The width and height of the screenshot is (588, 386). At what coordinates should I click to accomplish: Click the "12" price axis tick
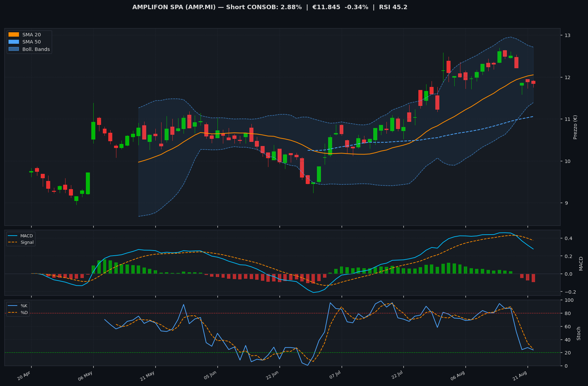pyautogui.click(x=567, y=77)
